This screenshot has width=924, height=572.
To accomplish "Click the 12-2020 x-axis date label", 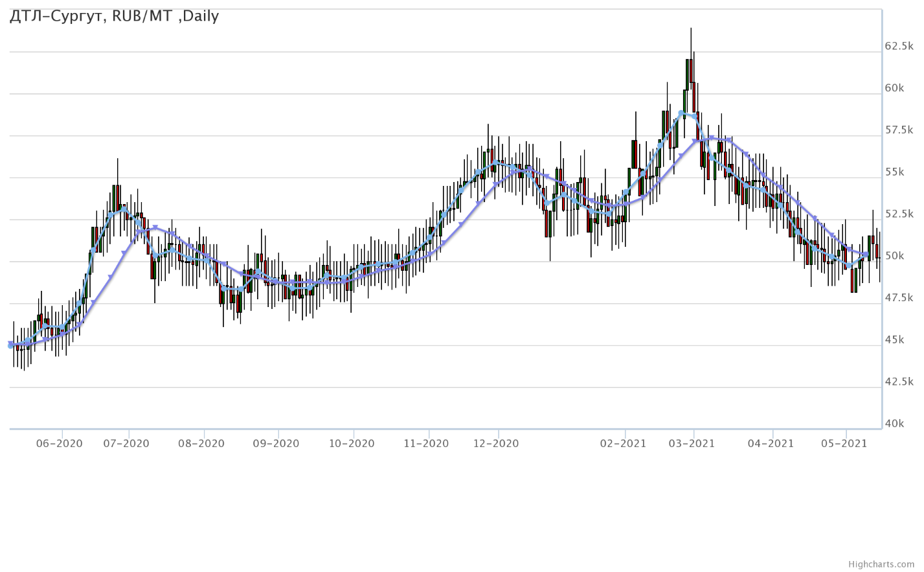I will tap(496, 444).
